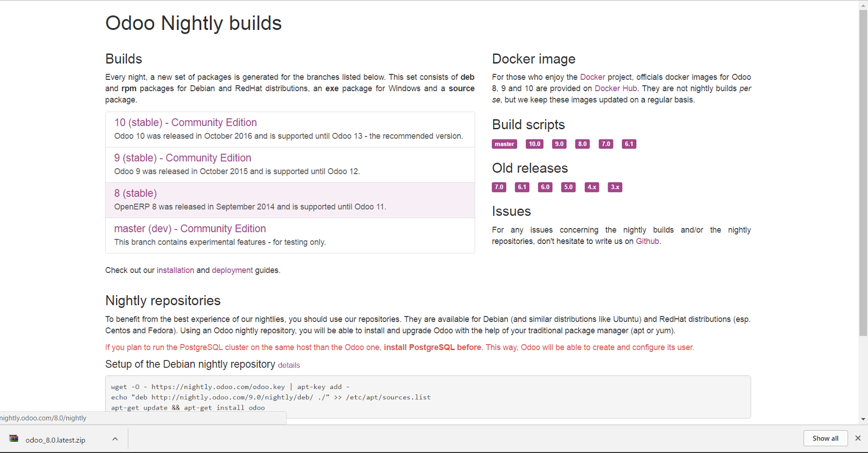
Task: Visit the Github issues link
Action: 648,241
